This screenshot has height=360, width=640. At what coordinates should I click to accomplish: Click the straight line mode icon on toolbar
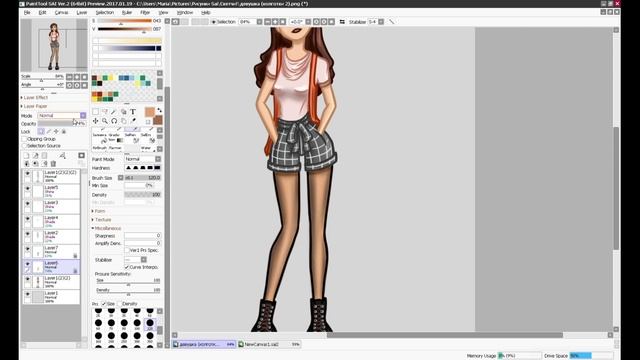point(392,22)
